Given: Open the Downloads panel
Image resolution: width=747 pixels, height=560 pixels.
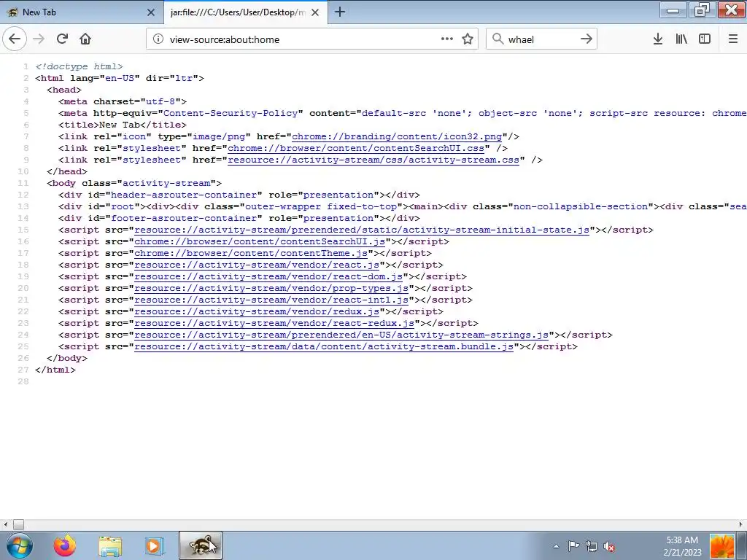Looking at the screenshot, I should tap(658, 39).
